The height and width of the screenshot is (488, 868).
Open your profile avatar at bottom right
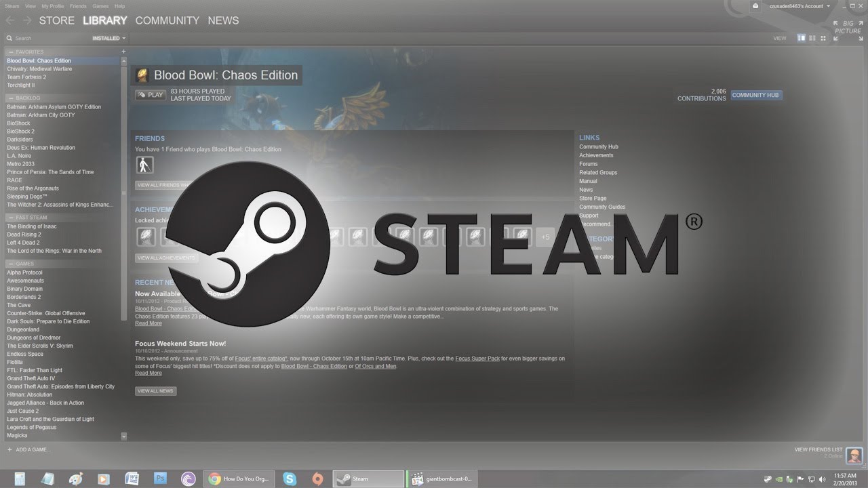tap(854, 455)
